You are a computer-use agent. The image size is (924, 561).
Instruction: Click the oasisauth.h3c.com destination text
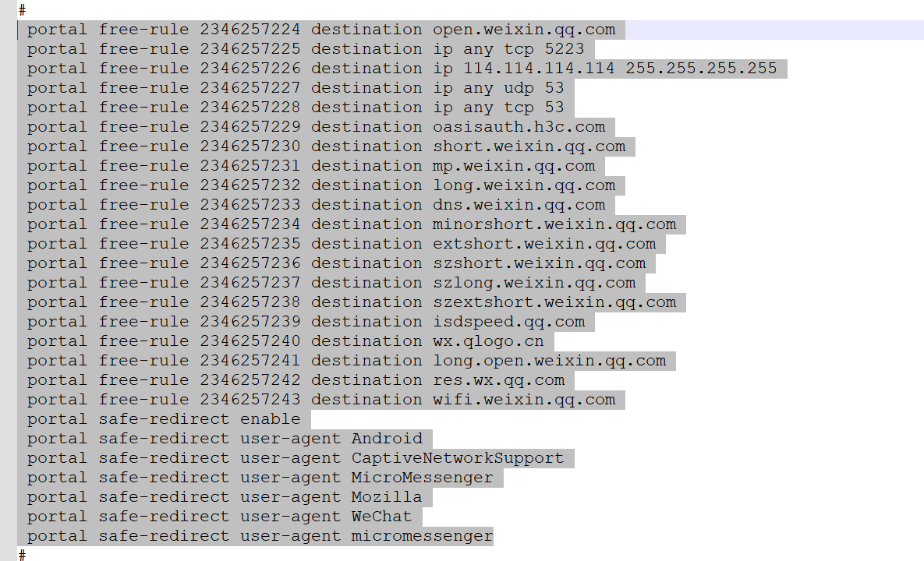pos(519,126)
